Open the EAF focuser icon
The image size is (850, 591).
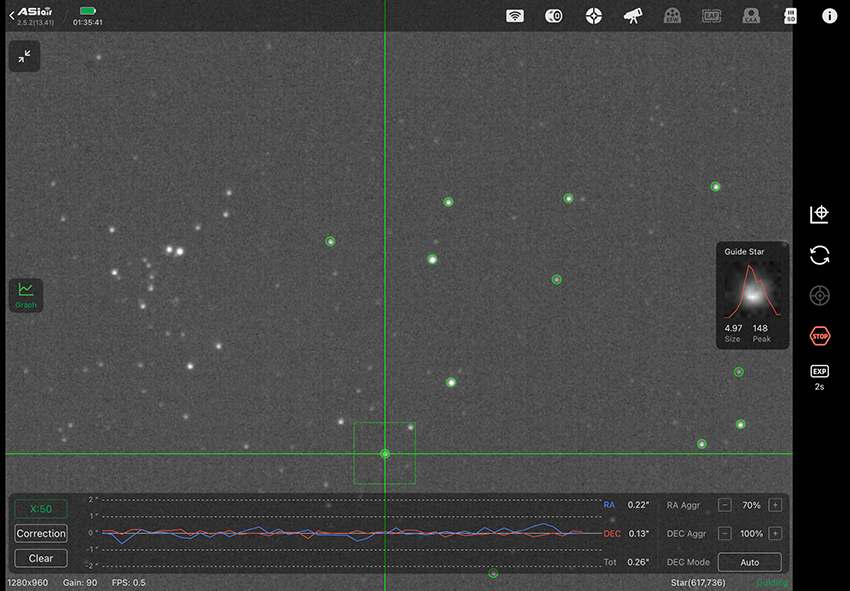711,16
